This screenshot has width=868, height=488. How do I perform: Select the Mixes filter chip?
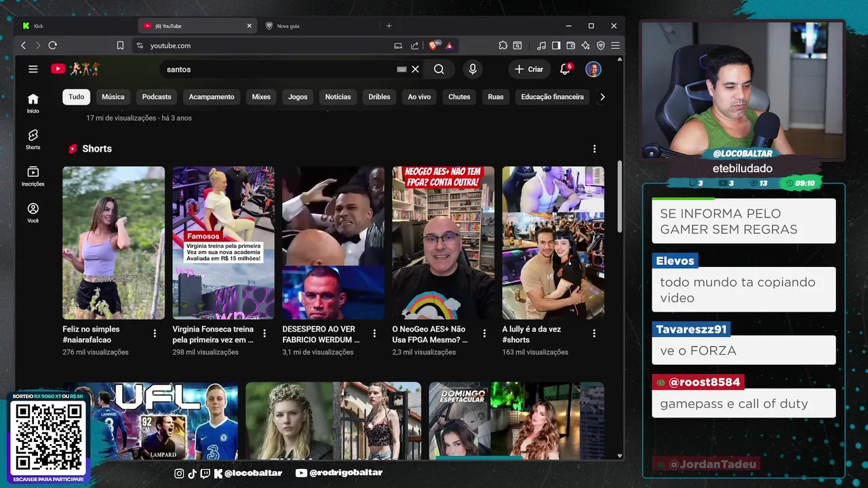click(261, 97)
